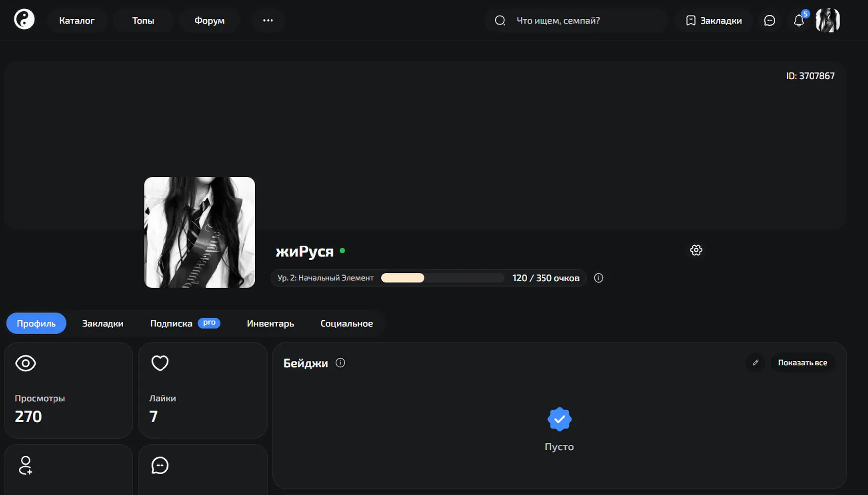
Task: Open the user avatar menu in header
Action: point(828,20)
